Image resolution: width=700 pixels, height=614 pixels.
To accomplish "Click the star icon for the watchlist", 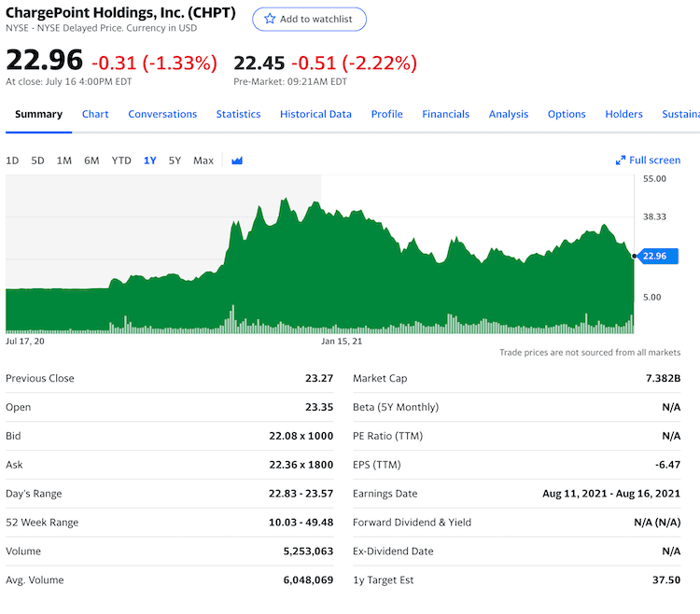I will (x=270, y=19).
